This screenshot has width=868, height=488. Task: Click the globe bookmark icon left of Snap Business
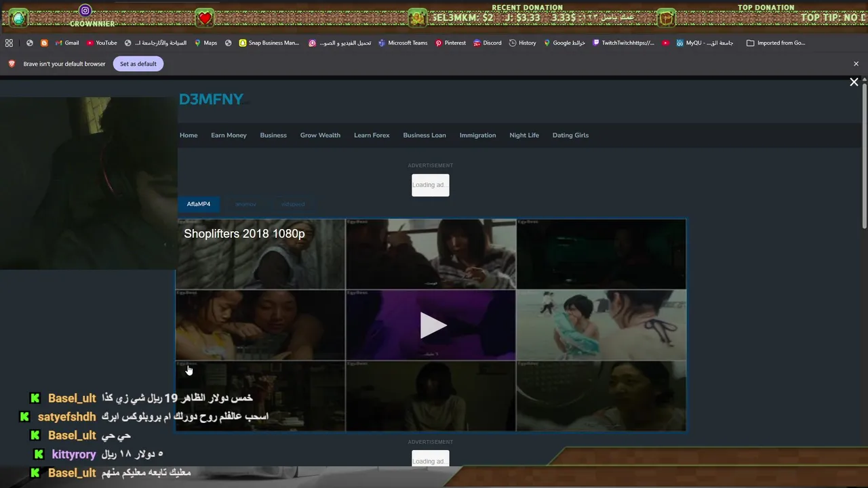(228, 43)
